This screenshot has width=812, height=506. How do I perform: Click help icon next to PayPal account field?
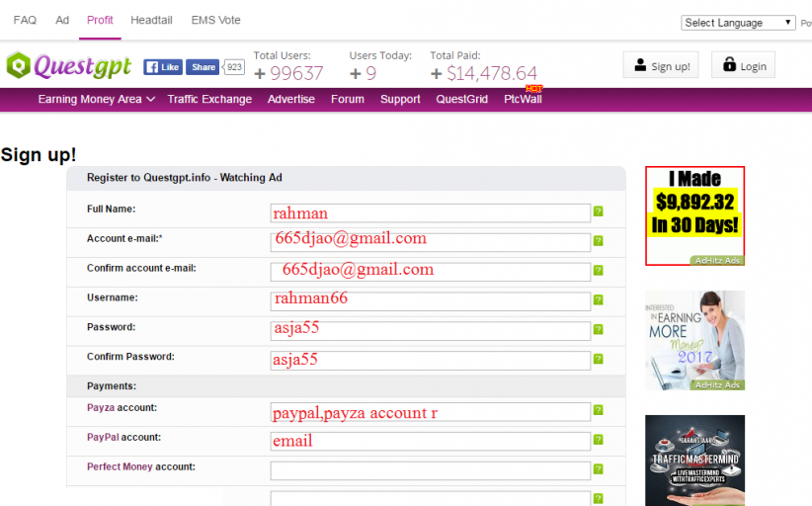598,440
